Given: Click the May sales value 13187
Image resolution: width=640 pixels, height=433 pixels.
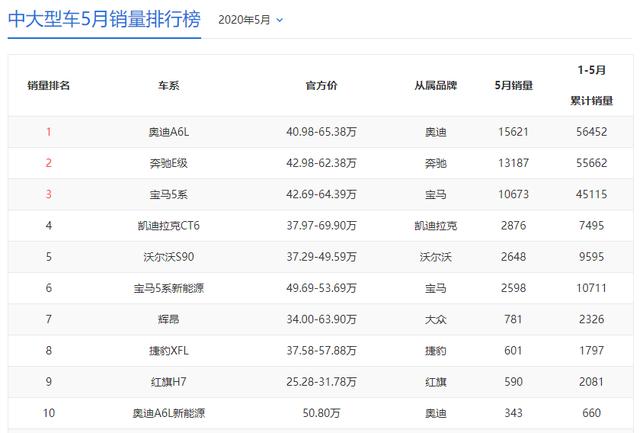Looking at the screenshot, I should [513, 163].
